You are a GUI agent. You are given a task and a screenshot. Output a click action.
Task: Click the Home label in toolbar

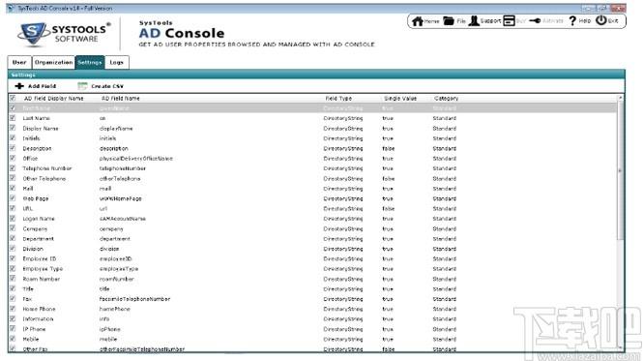431,21
